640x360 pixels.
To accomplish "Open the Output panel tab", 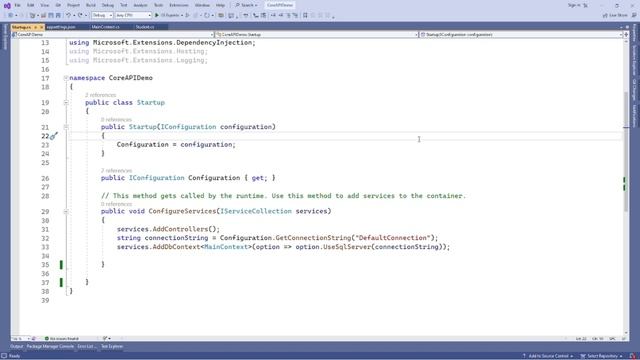I will (17, 347).
